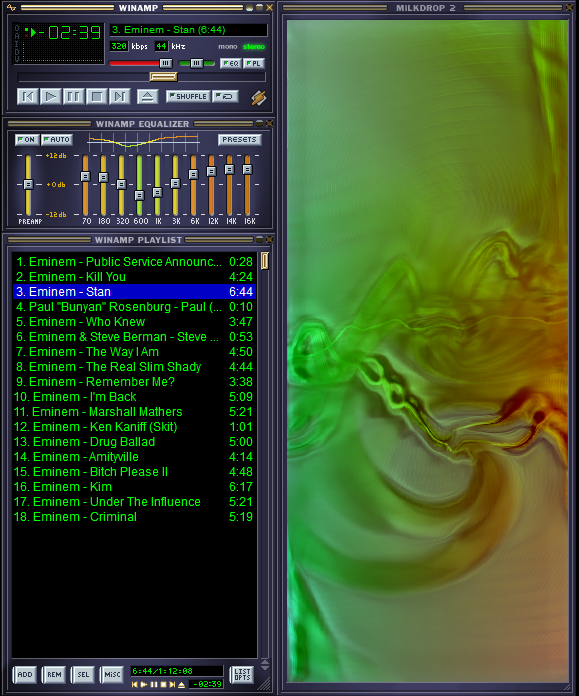Click playlist scroll arrows at bottom right

point(265,664)
